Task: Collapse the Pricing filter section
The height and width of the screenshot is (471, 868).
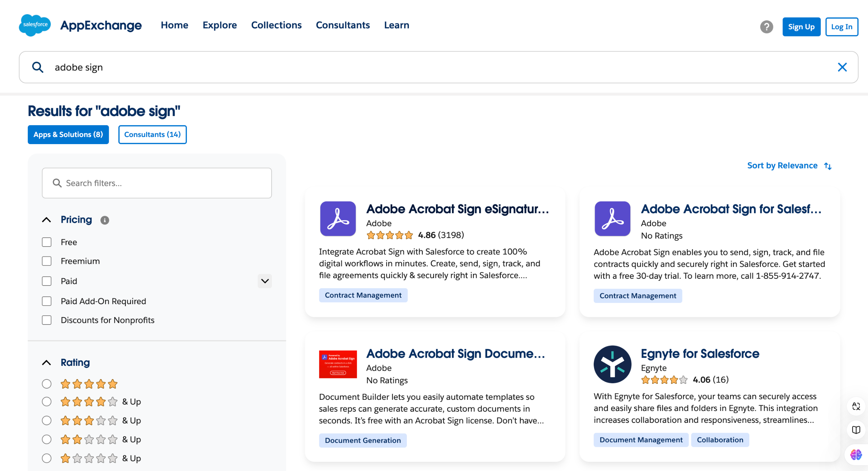Action: [x=46, y=220]
